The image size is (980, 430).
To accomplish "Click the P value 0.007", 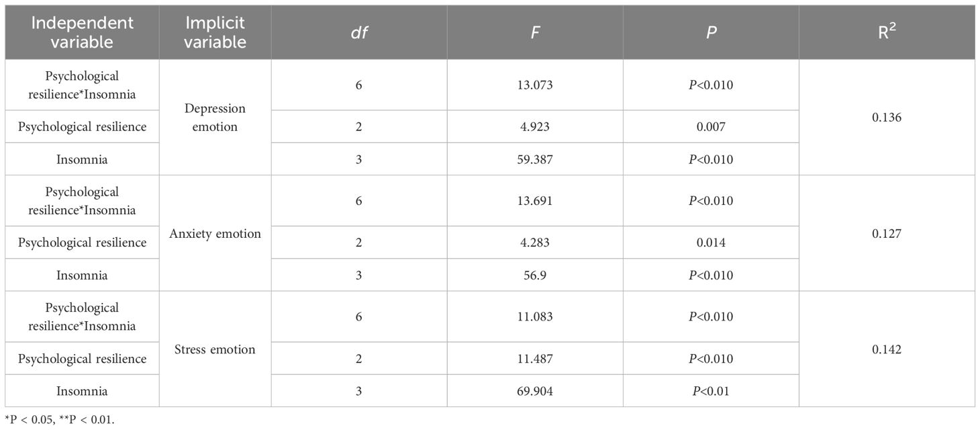I will point(711,127).
